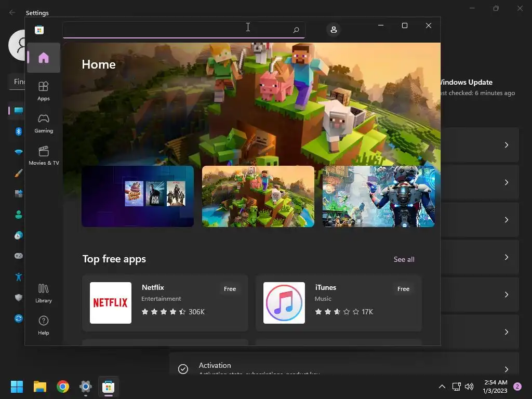Image resolution: width=532 pixels, height=399 pixels.
Task: Click See all for Top free apps
Action: (x=404, y=259)
